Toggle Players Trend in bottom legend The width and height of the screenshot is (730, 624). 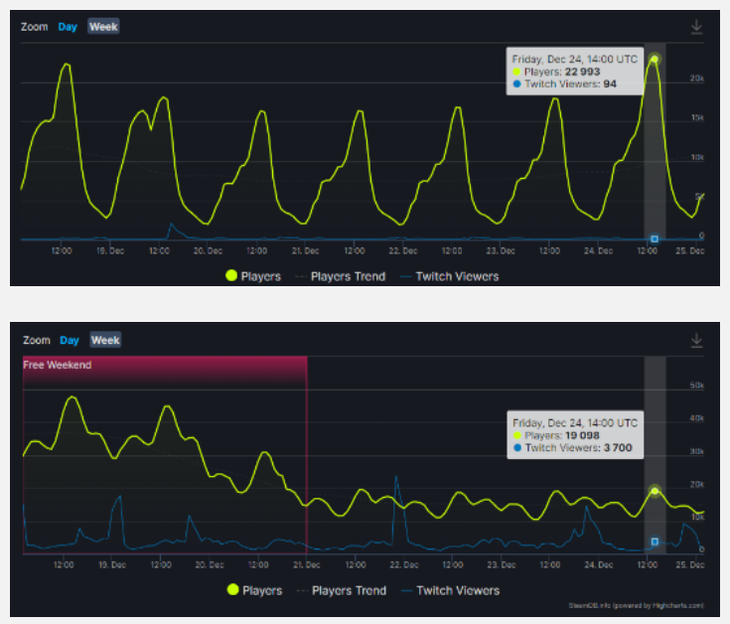point(341,590)
